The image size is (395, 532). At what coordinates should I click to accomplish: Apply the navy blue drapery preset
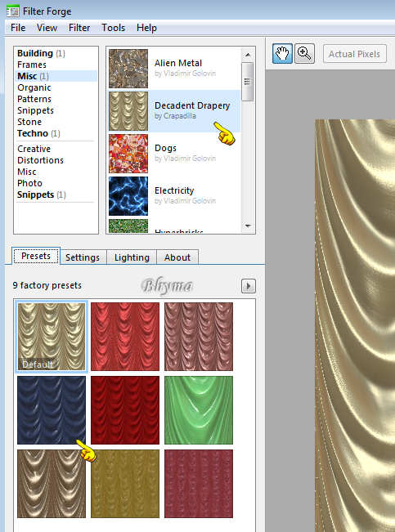click(x=52, y=410)
